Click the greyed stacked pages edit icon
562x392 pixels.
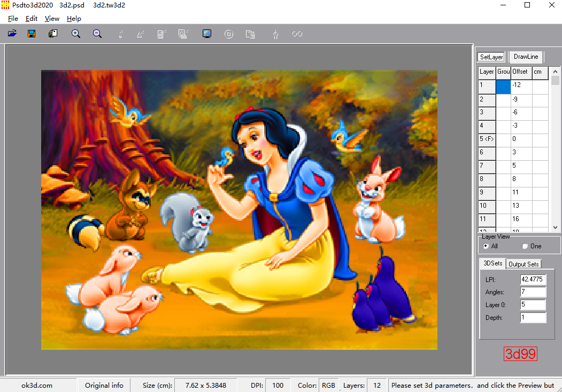[183, 34]
